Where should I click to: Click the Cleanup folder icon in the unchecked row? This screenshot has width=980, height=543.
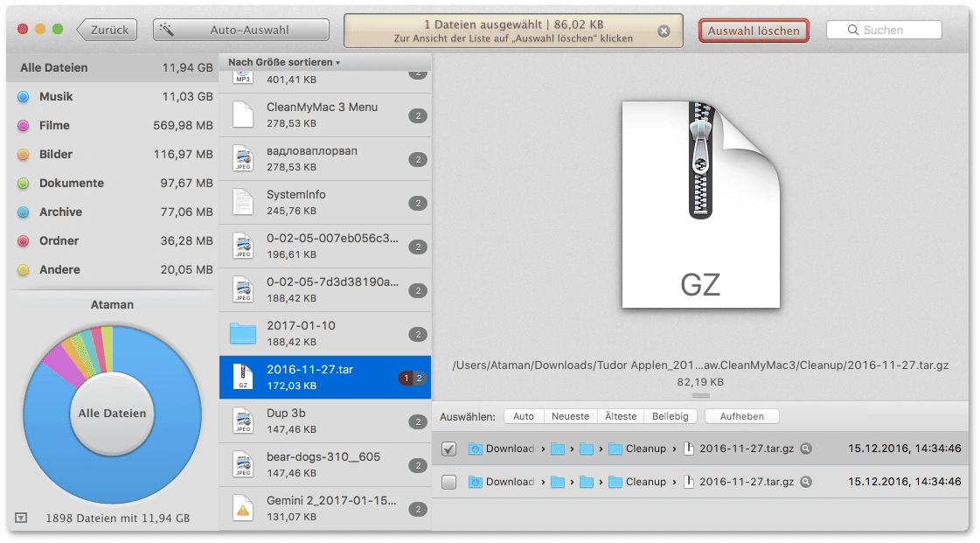tap(615, 482)
